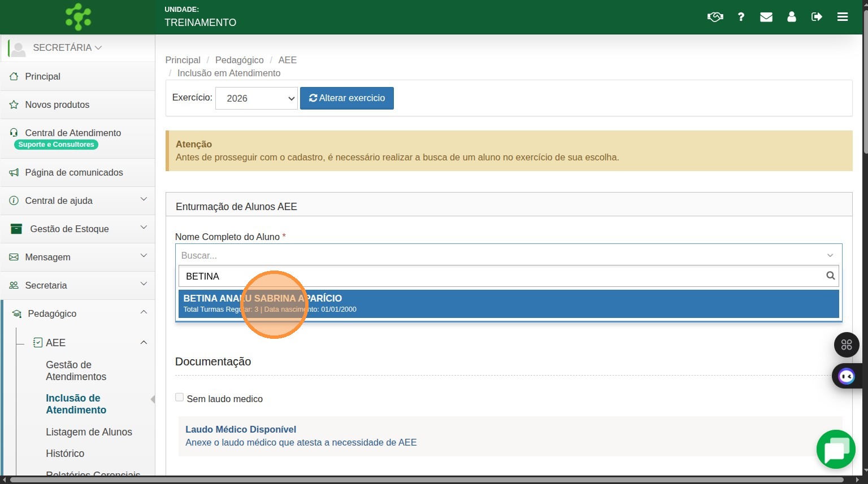Image resolution: width=868 pixels, height=484 pixels.
Task: Open the hamburger menu icon
Action: tap(843, 17)
